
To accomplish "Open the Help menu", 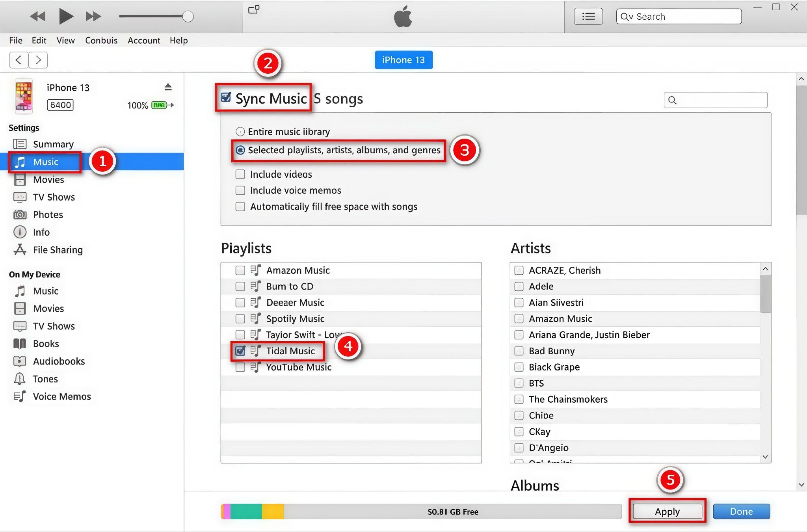I will click(x=179, y=40).
